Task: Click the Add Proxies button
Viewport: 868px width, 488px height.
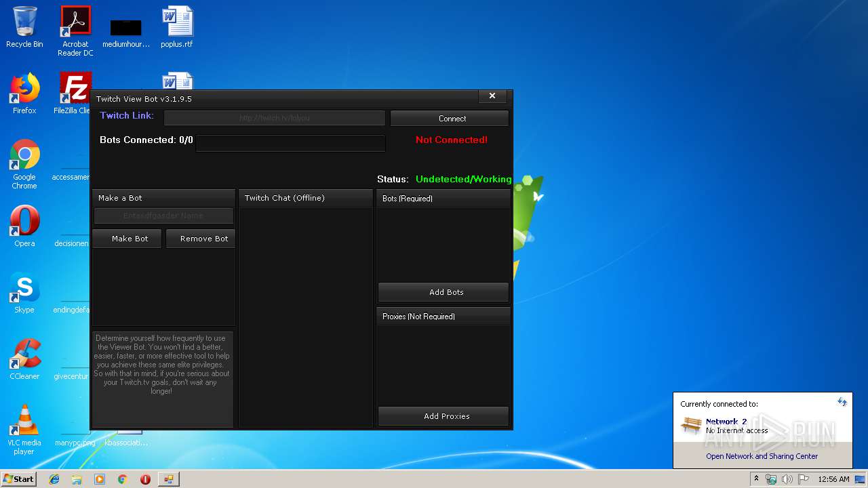Action: click(443, 416)
